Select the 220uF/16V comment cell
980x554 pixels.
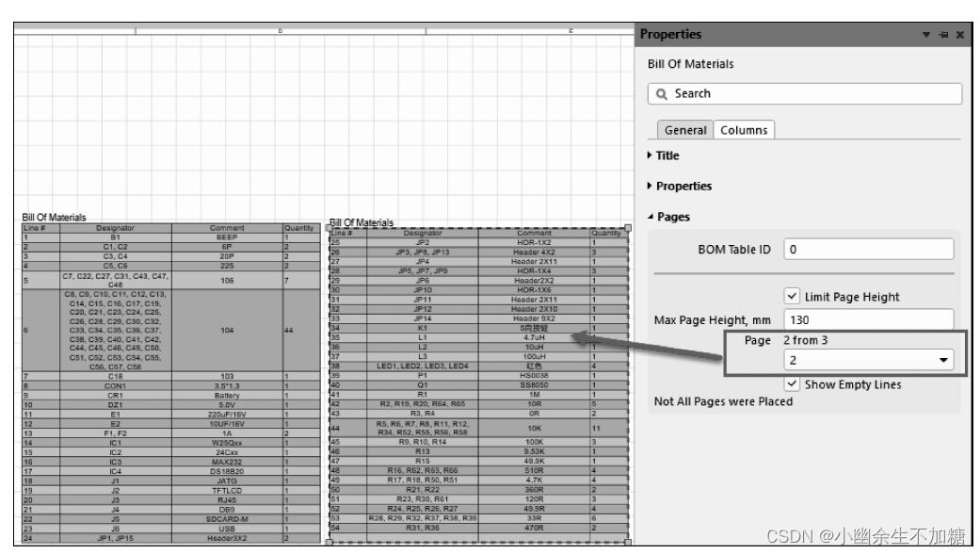point(227,414)
